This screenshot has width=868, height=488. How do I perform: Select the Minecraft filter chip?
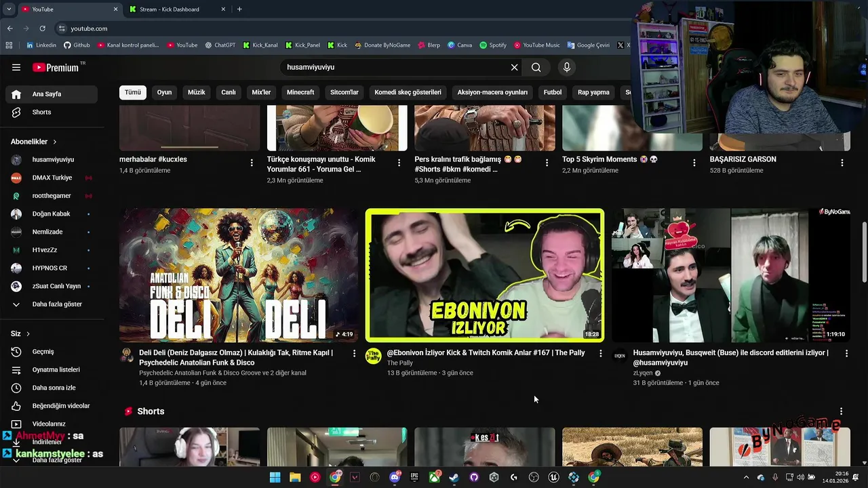[300, 92]
